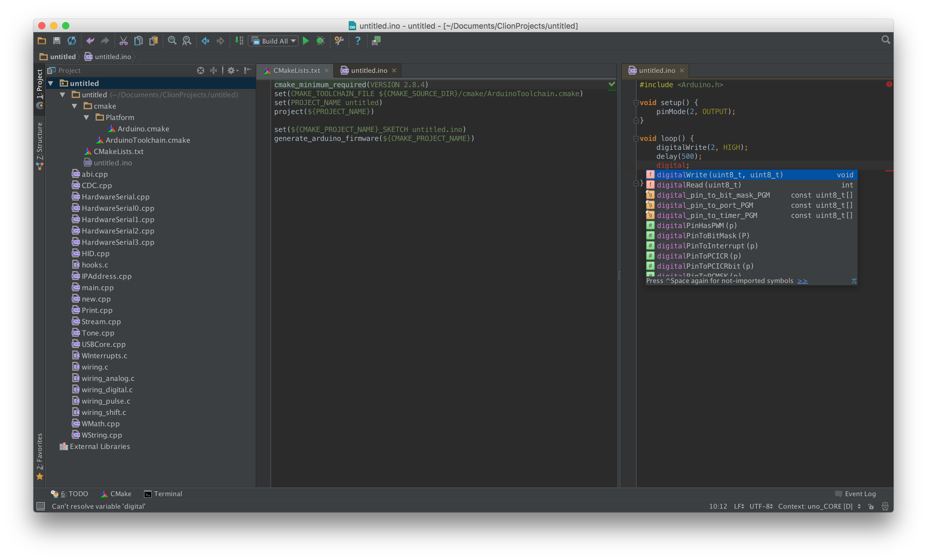Click the green Run button

(x=306, y=41)
